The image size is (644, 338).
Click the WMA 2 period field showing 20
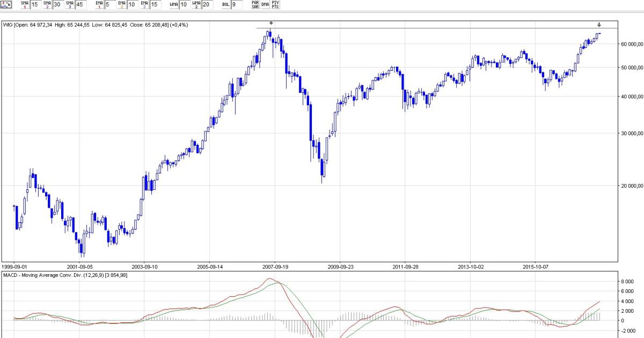[207, 5]
